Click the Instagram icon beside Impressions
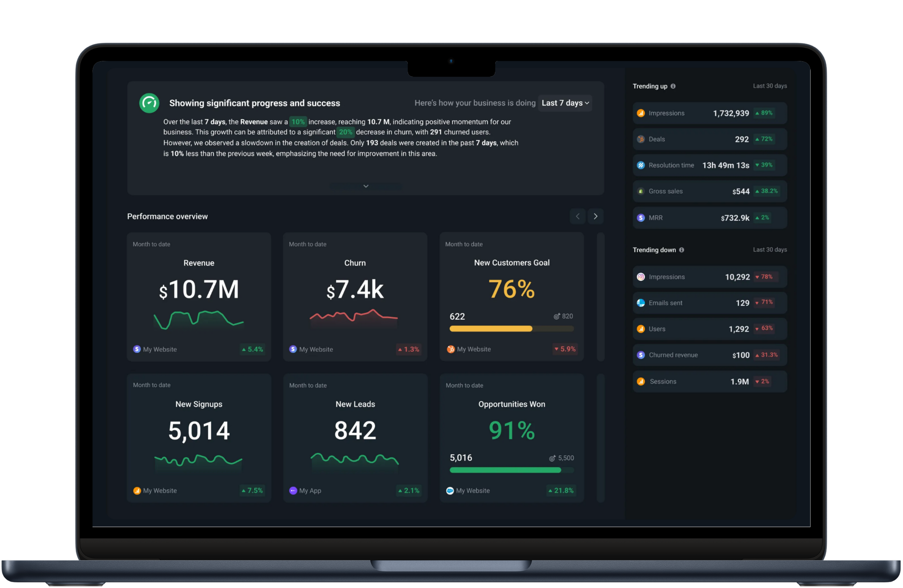903x588 pixels. (641, 277)
